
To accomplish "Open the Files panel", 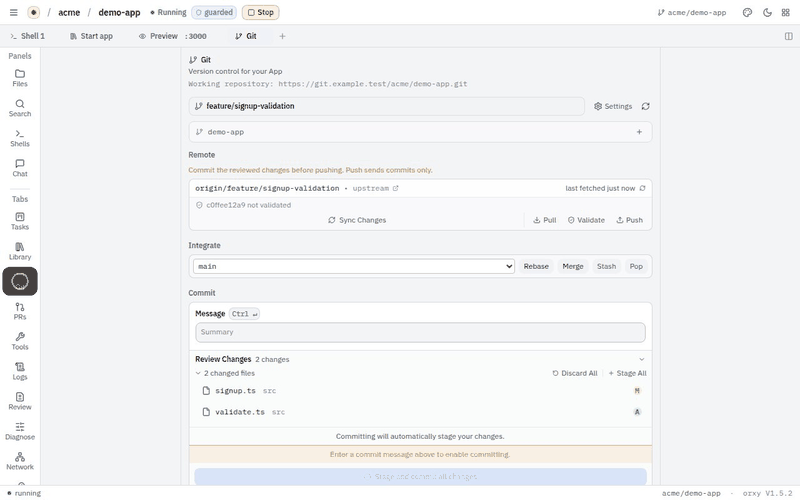I will [x=20, y=78].
